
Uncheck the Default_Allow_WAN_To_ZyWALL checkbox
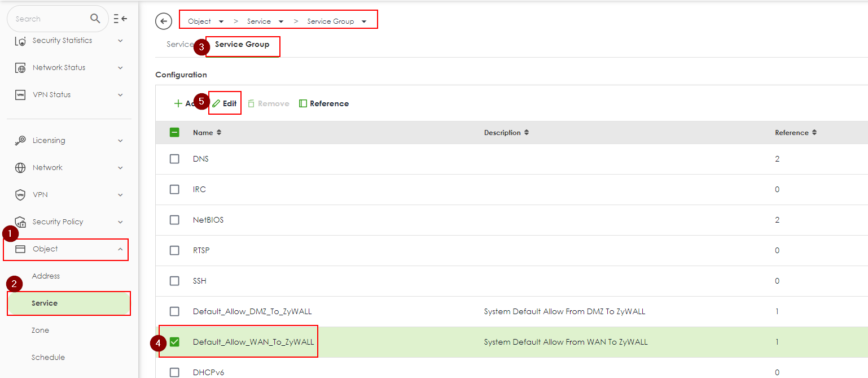[x=174, y=342]
